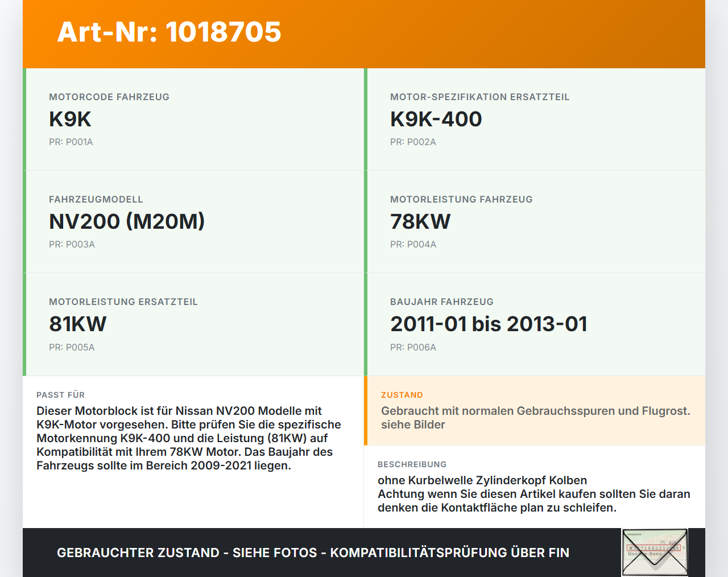Image resolution: width=728 pixels, height=577 pixels.
Task: Click the envelope FIN image in footer
Action: point(655,553)
